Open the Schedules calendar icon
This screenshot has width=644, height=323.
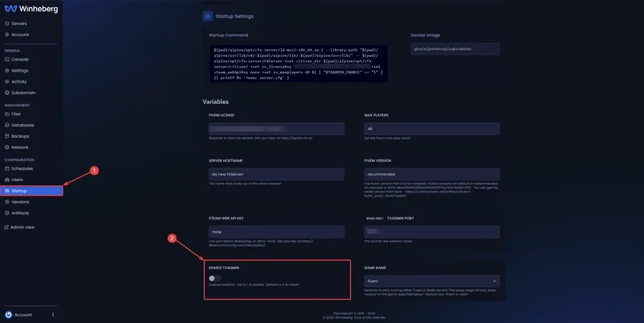point(7,168)
